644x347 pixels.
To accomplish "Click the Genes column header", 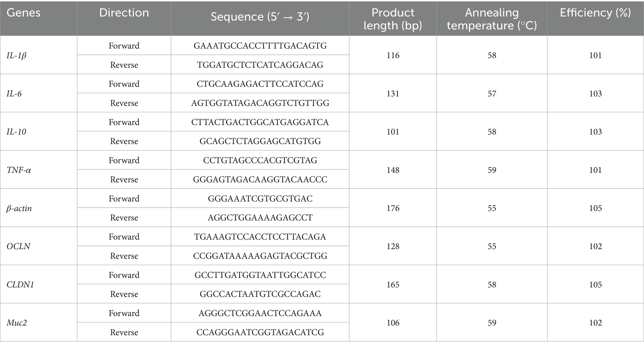I will [x=23, y=13].
